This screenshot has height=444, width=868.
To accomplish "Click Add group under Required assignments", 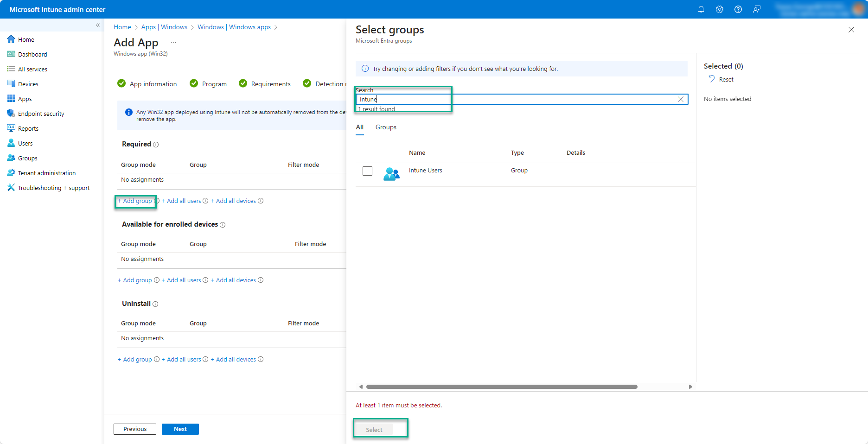I will (135, 201).
